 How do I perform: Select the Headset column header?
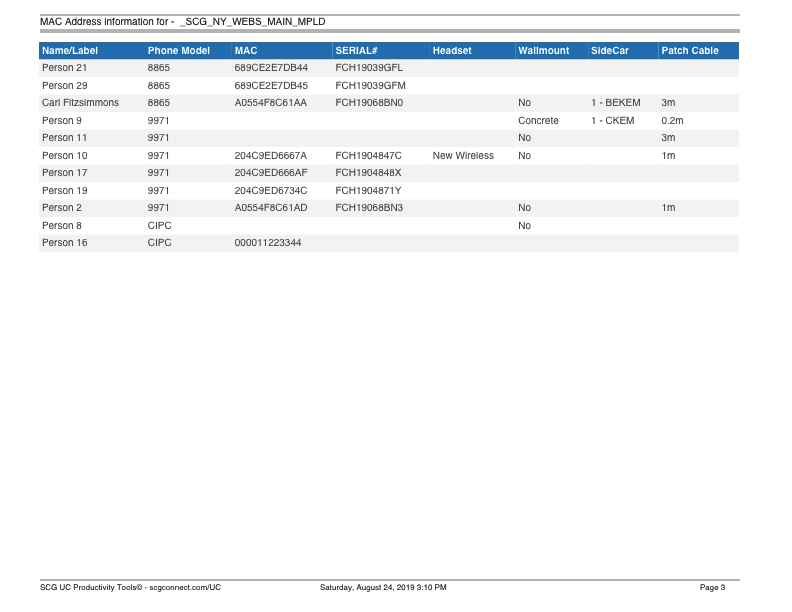(x=452, y=50)
